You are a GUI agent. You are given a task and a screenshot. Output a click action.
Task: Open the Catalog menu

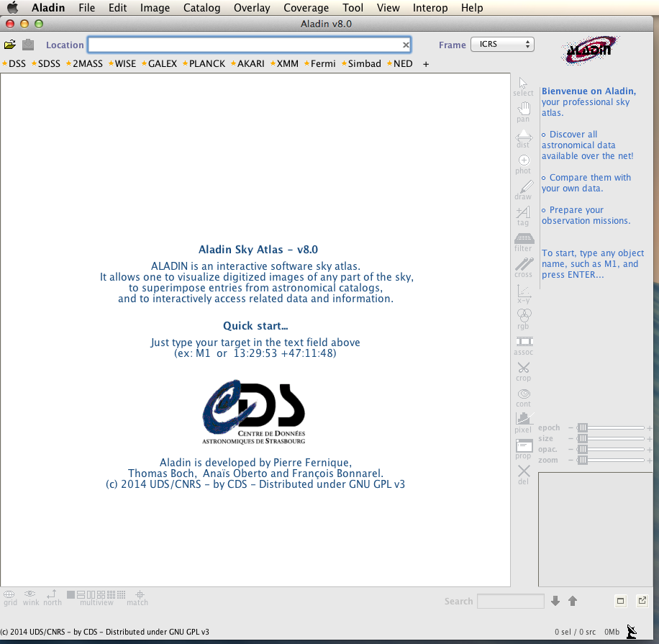tap(201, 8)
